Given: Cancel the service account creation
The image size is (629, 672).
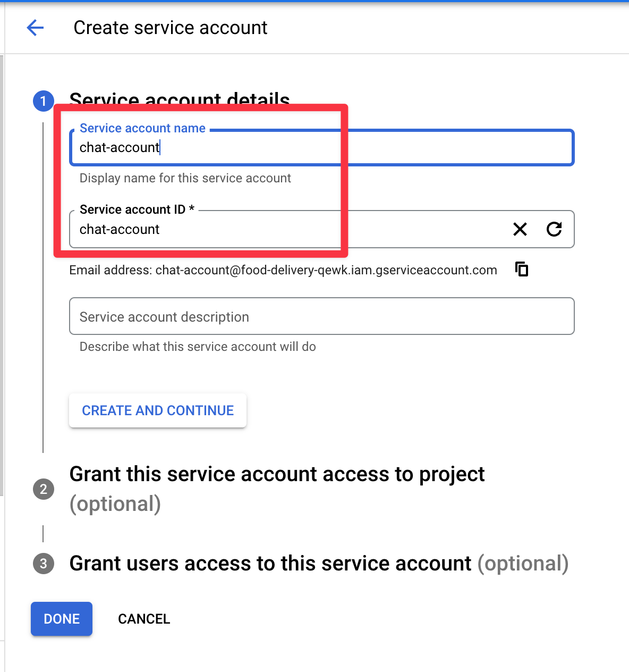Looking at the screenshot, I should tap(144, 619).
